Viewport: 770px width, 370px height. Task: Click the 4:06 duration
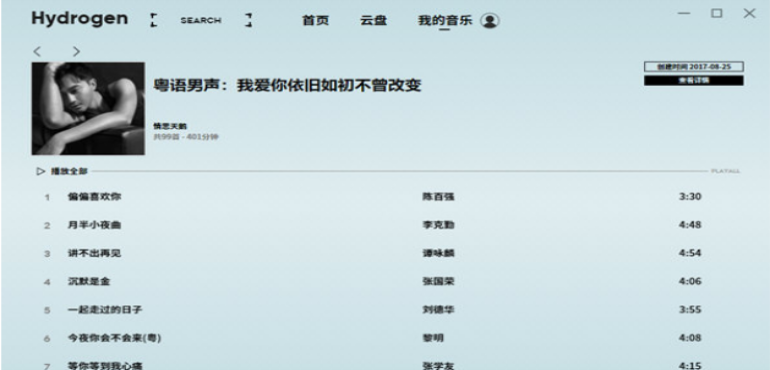tap(690, 282)
